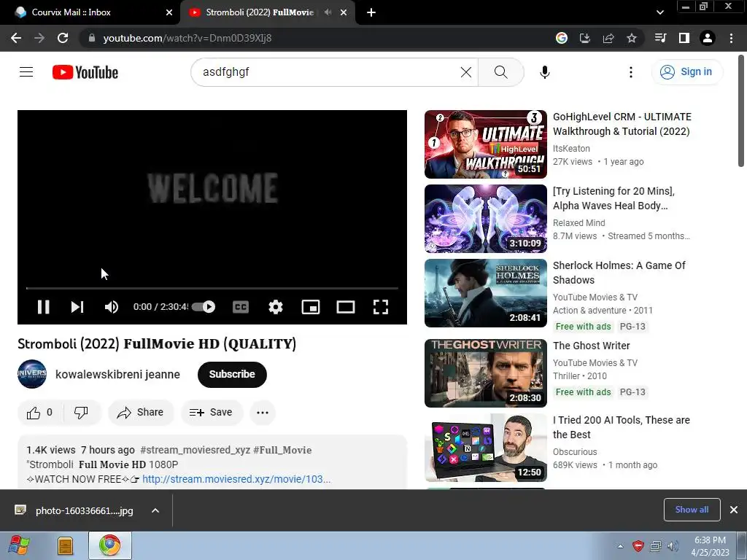Switch to Courvix Mail Inbox tab
Screen dimensions: 747x560
(90, 12)
